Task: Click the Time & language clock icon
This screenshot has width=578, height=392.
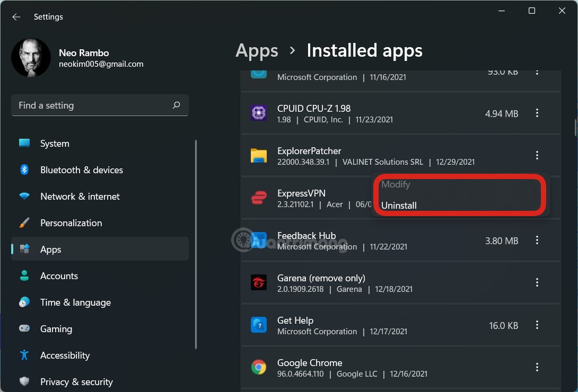Action: point(24,302)
